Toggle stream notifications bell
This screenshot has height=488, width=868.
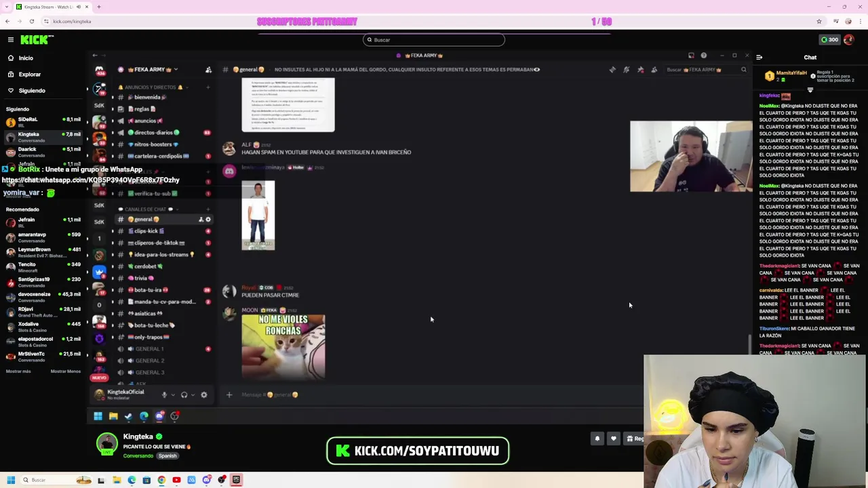point(597,439)
